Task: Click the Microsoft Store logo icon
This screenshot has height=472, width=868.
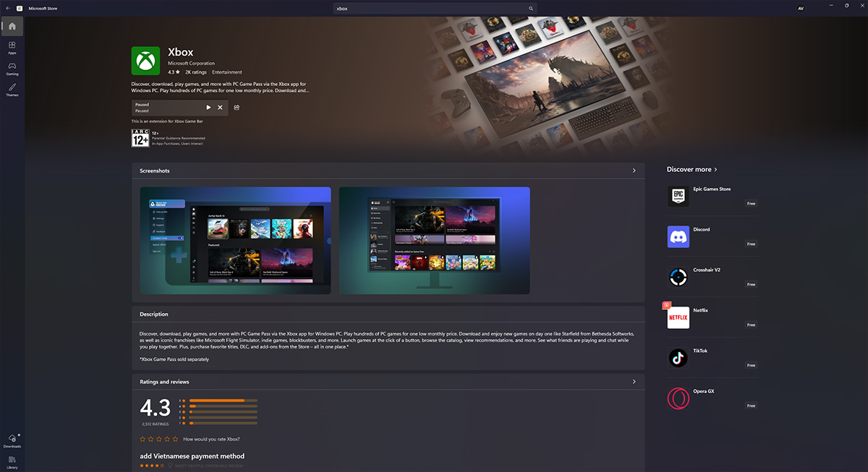Action: (x=19, y=8)
